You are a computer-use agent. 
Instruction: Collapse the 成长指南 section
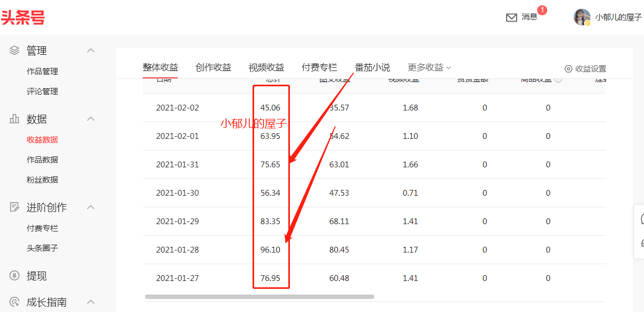(90, 301)
